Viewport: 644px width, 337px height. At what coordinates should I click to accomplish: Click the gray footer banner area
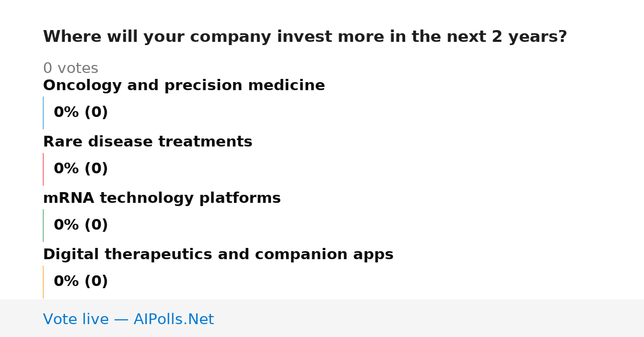pyautogui.click(x=322, y=318)
